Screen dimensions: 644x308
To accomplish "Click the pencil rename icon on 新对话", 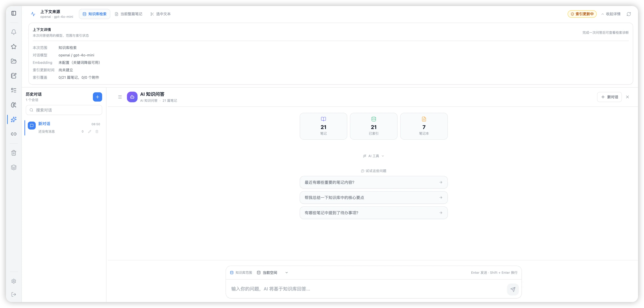I will 89,132.
